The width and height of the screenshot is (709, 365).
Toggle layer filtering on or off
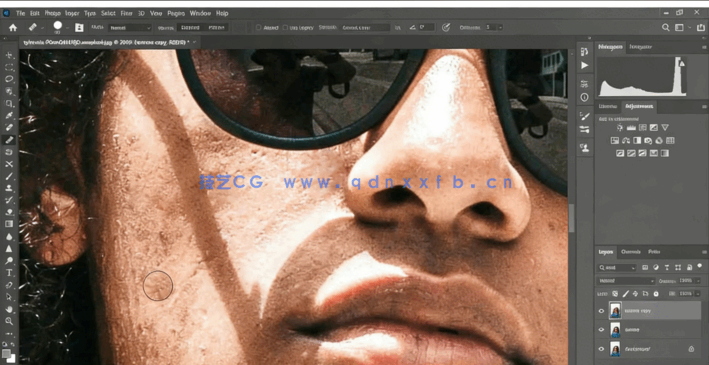point(700,267)
